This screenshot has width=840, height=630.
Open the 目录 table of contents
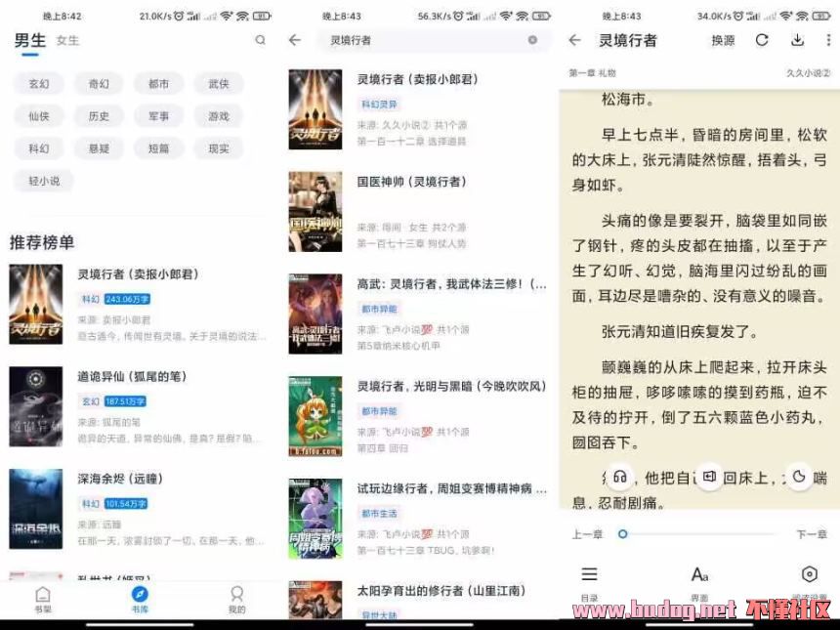click(589, 582)
